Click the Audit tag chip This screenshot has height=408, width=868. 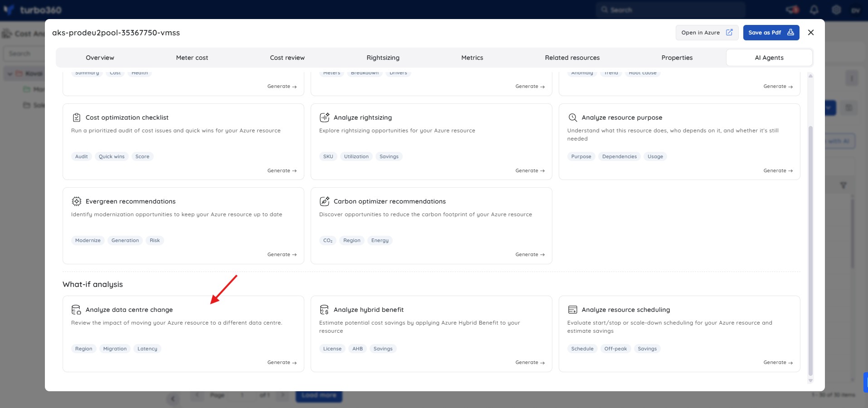click(82, 156)
